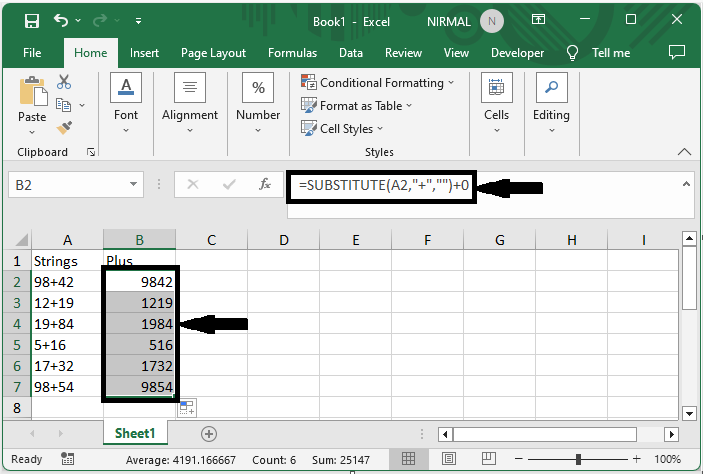Click Tell me search box

tap(610, 53)
